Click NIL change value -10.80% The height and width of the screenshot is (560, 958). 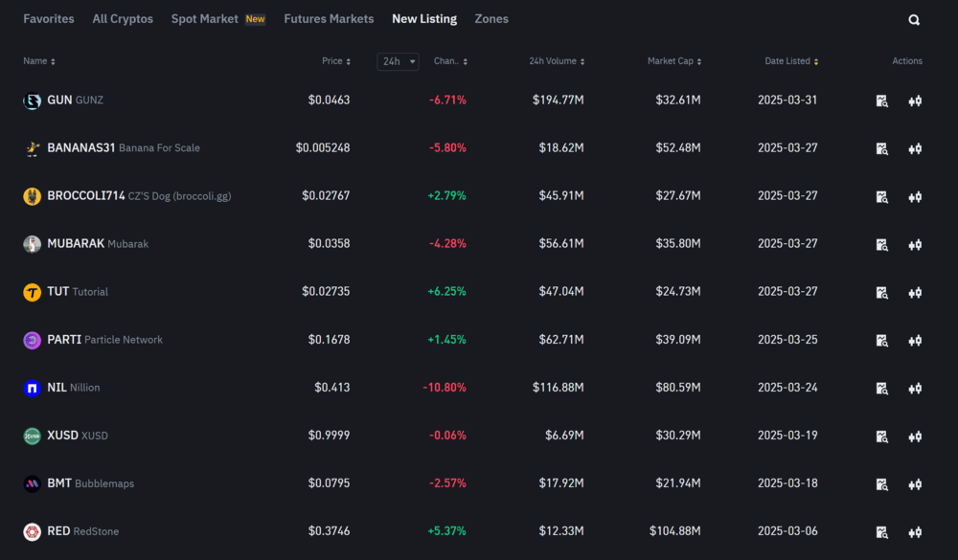point(445,387)
